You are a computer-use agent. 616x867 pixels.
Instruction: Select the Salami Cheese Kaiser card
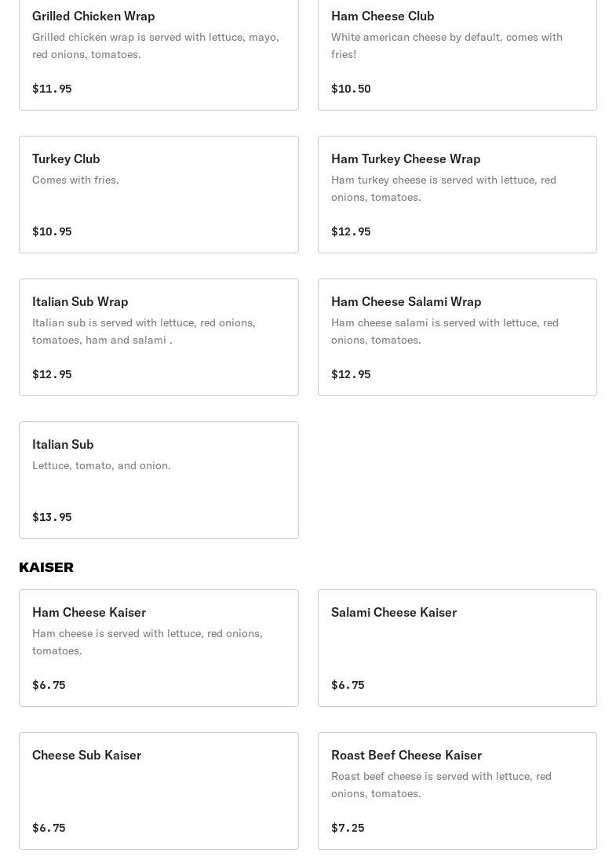pos(457,648)
